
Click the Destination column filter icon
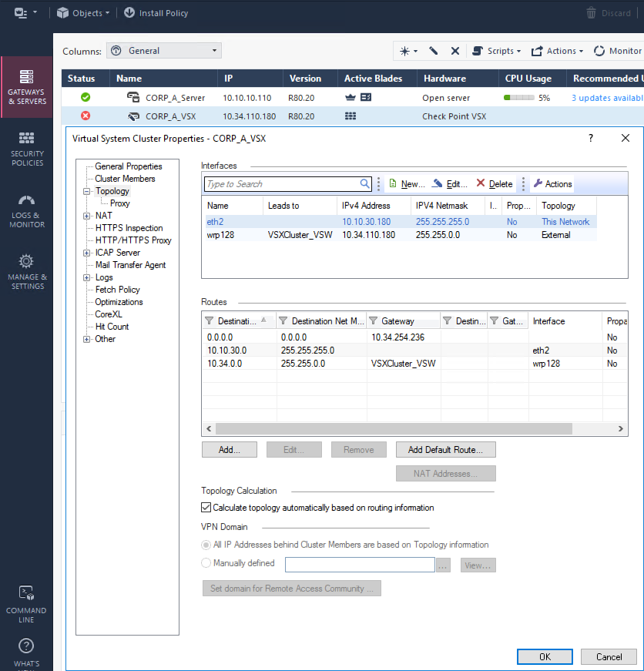pyautogui.click(x=209, y=321)
